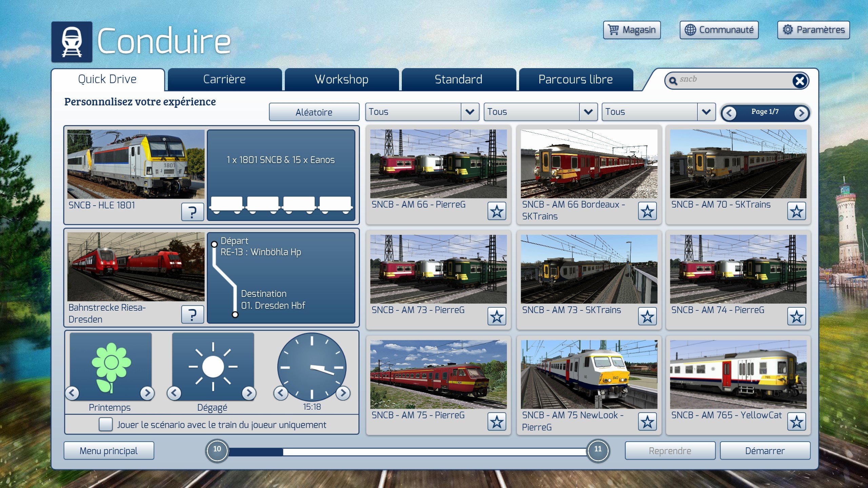Click the white wagon consist icons
The image size is (868, 488).
click(x=281, y=205)
